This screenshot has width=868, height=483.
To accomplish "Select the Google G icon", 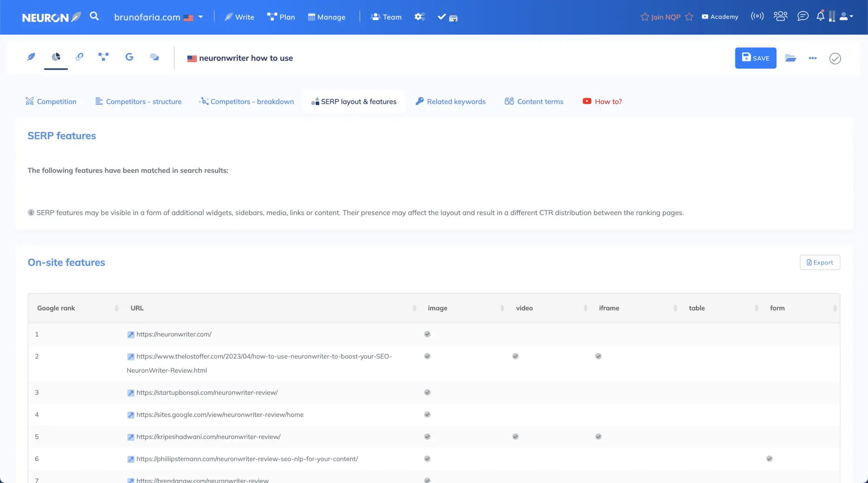I will click(x=129, y=57).
